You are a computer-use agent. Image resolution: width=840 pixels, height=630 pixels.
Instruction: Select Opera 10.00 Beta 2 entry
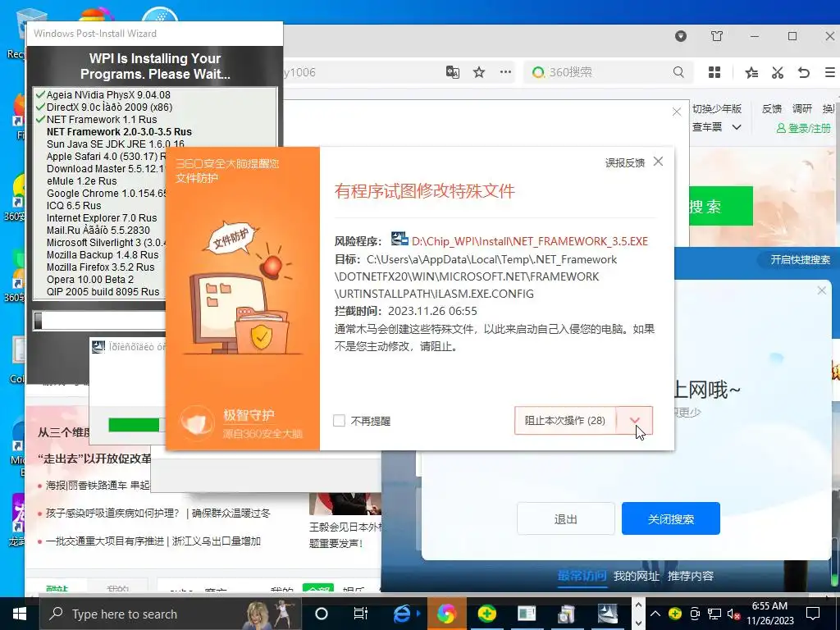[x=90, y=280]
